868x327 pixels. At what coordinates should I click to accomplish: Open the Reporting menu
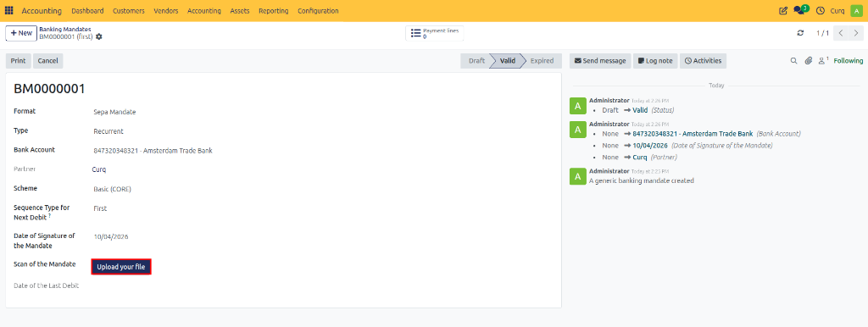(x=274, y=10)
